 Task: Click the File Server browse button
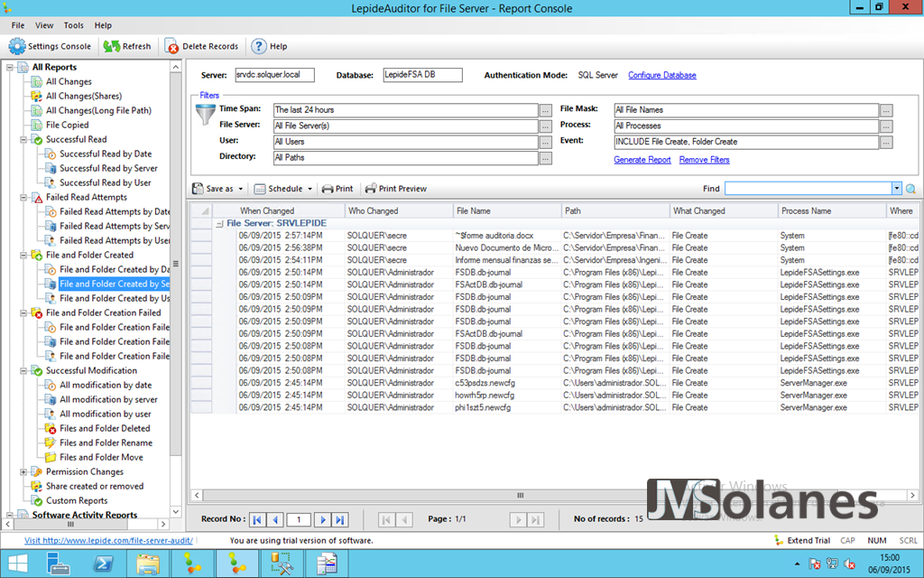click(x=546, y=126)
